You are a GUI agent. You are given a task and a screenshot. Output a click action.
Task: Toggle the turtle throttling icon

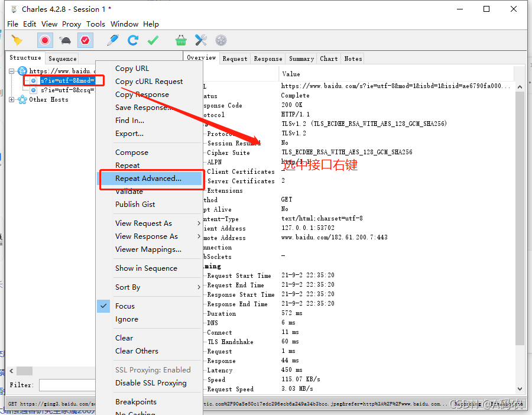(x=65, y=41)
